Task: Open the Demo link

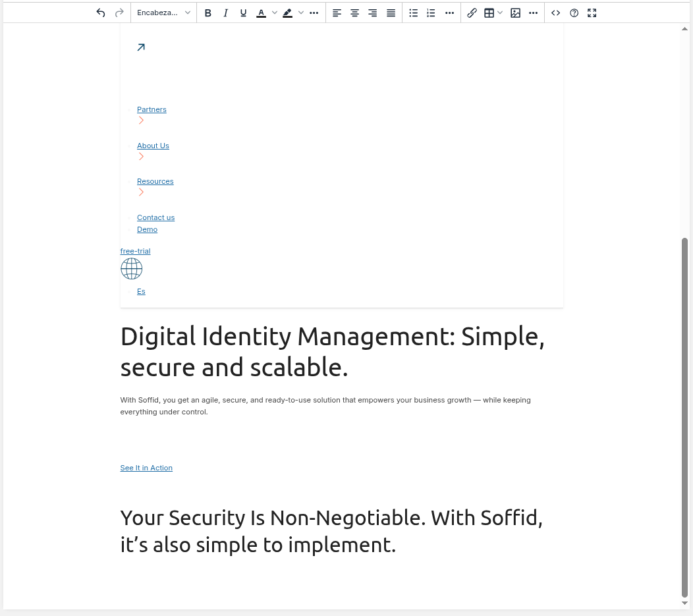Action: pyautogui.click(x=147, y=229)
